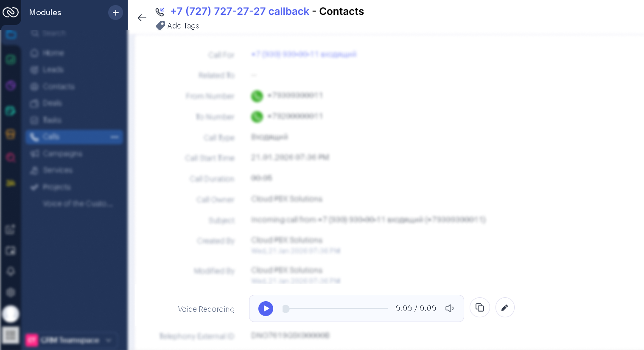Click the voice recording progress slider
The image size is (644, 350).
(x=335, y=308)
